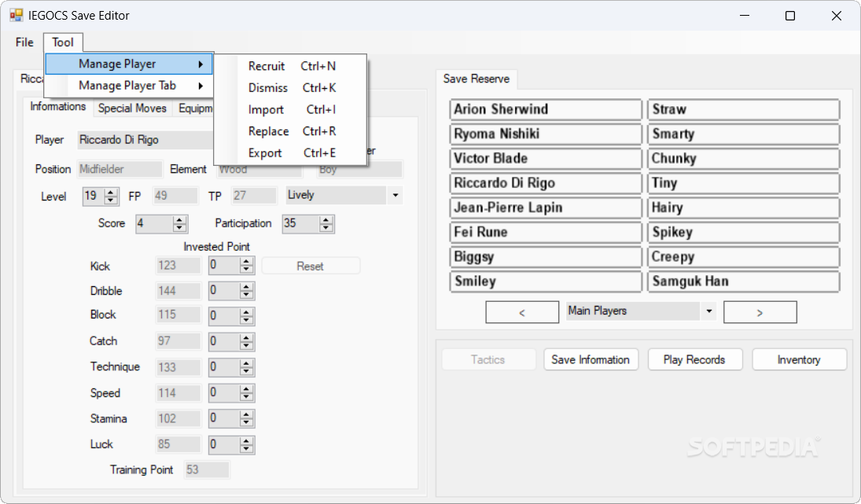Increase Luck invested points
The image size is (861, 504).
[x=247, y=440]
